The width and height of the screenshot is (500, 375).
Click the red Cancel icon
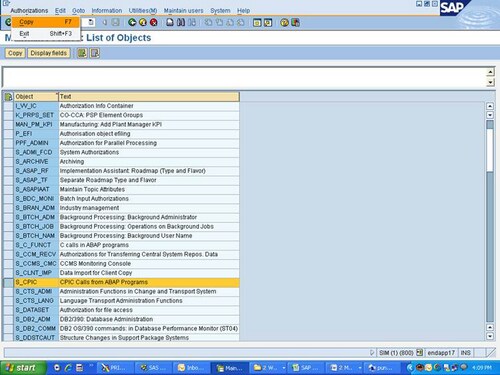(153, 22)
